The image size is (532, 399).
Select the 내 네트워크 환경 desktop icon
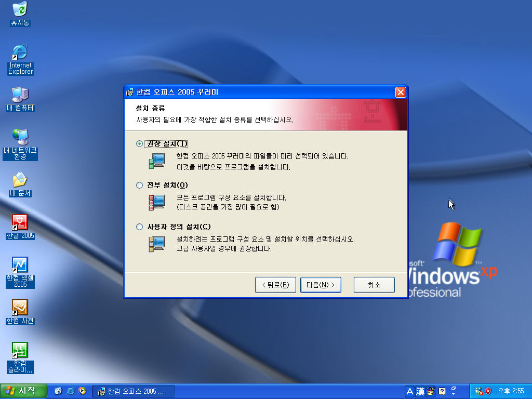click(x=20, y=144)
